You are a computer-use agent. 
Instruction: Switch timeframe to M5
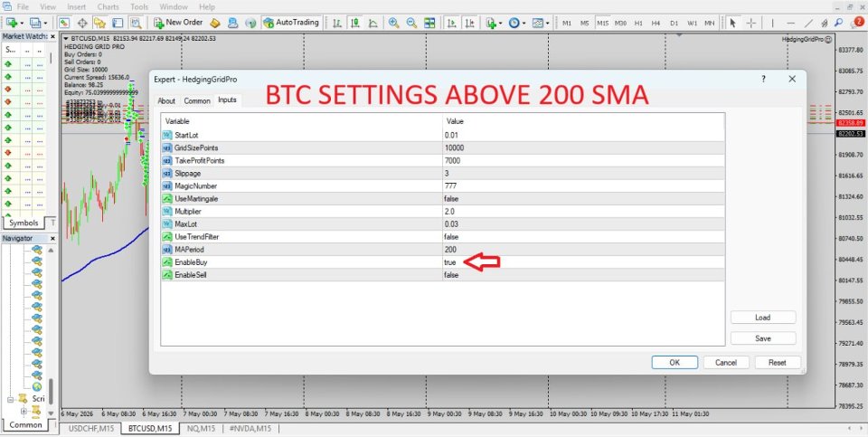pos(585,23)
